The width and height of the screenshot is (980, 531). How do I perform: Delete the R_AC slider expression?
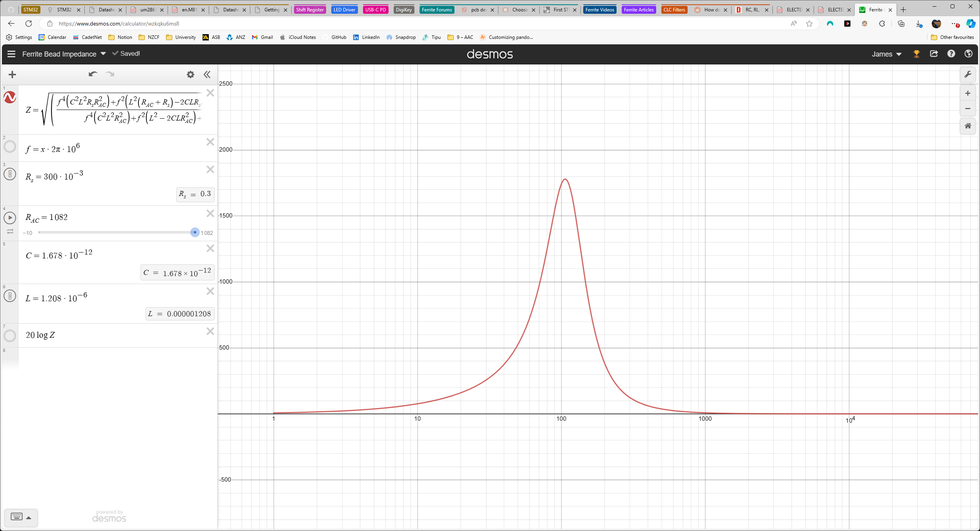pos(210,213)
